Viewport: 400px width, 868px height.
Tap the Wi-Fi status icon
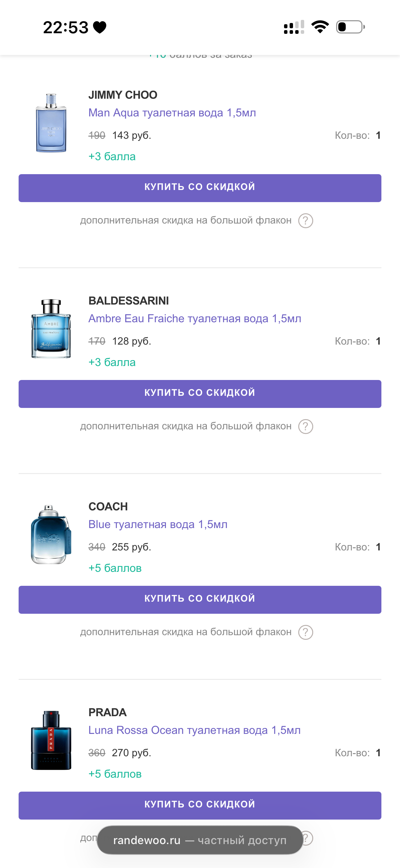coord(320,27)
